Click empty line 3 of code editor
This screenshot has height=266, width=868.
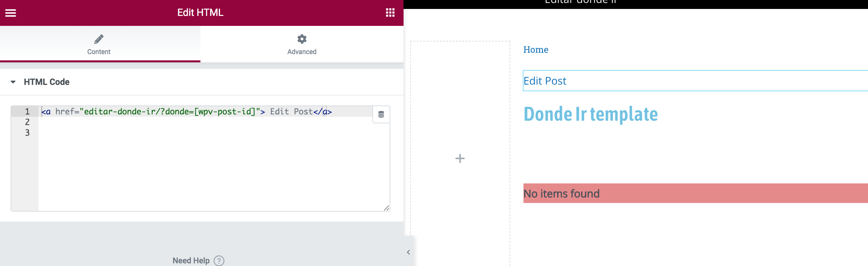(x=205, y=133)
